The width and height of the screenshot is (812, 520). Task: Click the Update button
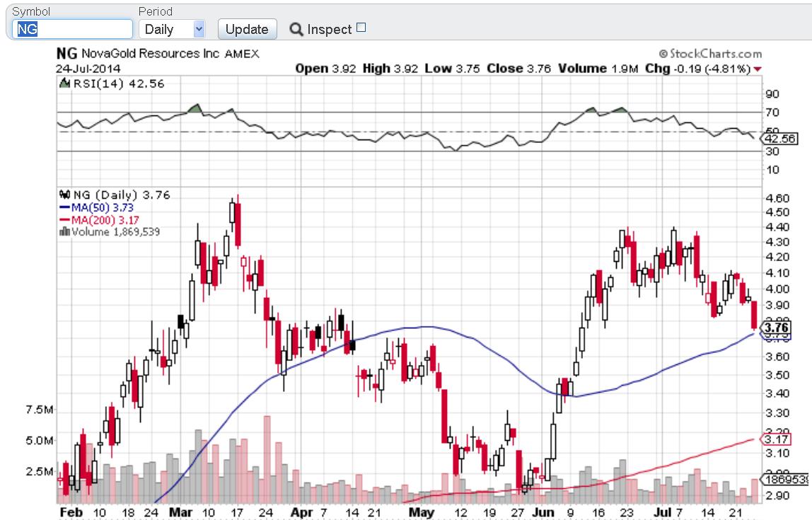[x=247, y=29]
